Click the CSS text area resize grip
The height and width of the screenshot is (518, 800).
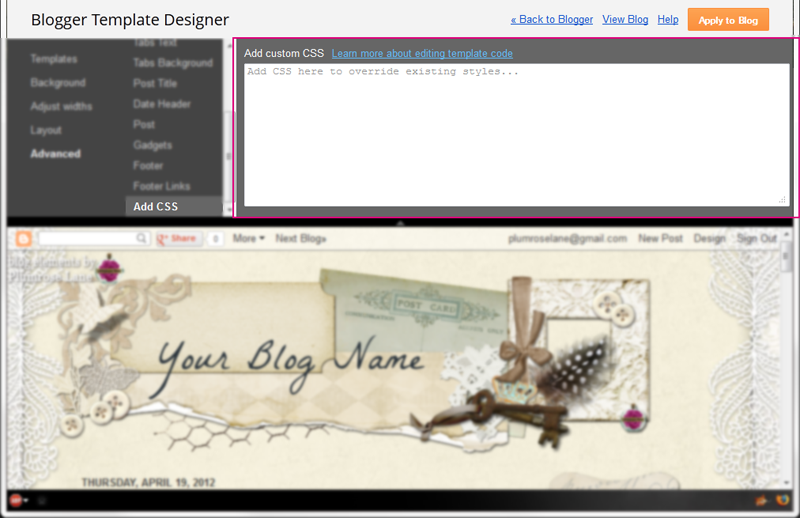coord(782,200)
